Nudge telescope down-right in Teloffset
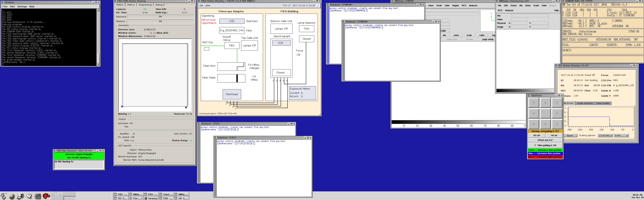Viewport: 644px width, 200px height. [557, 124]
